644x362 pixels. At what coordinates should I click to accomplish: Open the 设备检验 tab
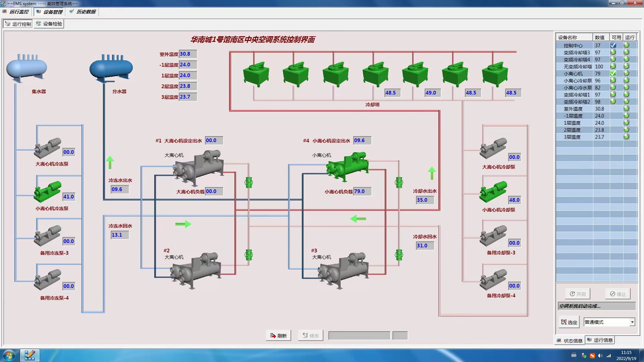click(x=49, y=24)
